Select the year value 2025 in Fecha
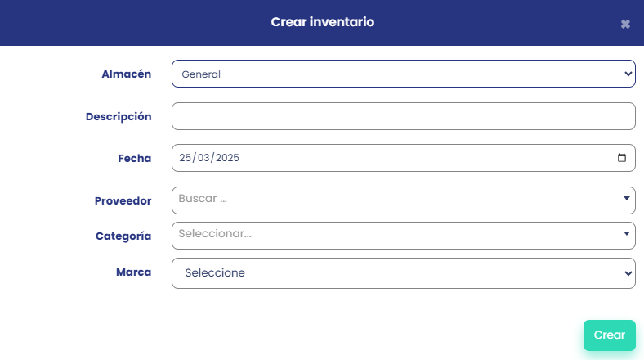Viewport: 644px width, 360px height. tap(227, 158)
